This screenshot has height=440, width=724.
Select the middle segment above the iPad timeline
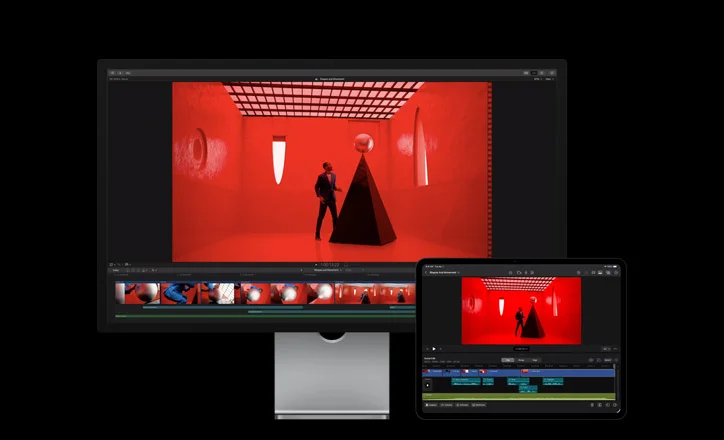click(521, 360)
